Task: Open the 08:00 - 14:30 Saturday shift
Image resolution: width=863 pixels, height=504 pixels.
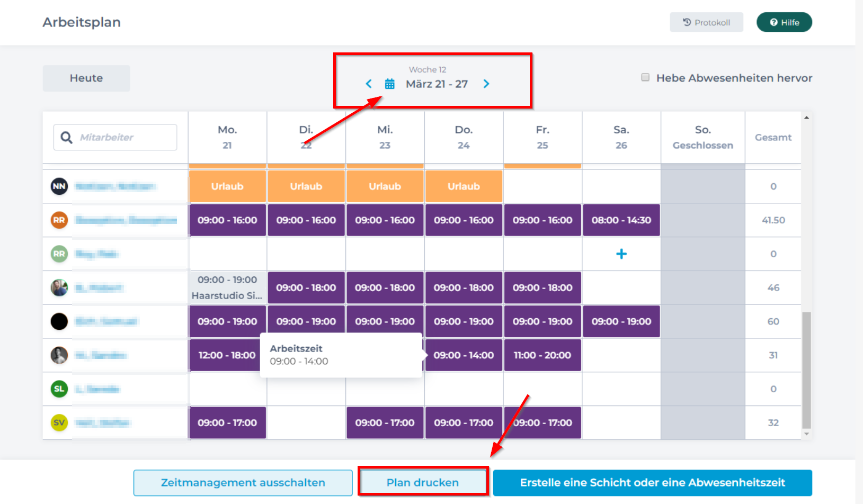Action: click(621, 220)
